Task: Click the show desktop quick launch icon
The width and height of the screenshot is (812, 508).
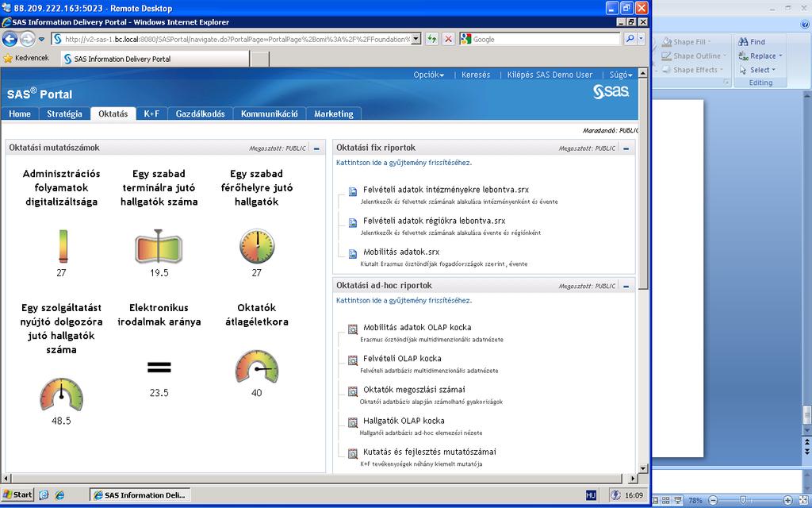Action: [44, 495]
